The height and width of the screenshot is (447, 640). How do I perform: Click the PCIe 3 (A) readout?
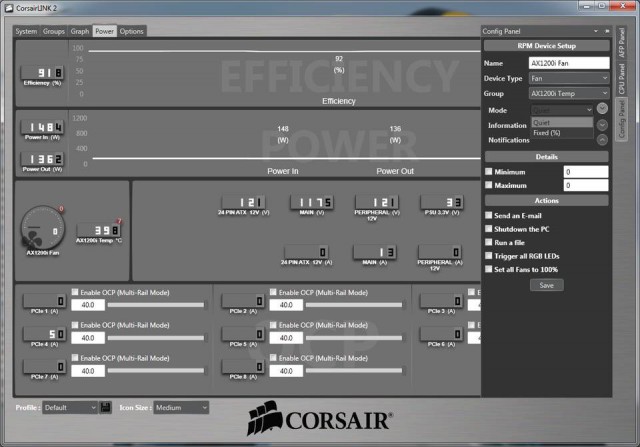pyautogui.click(x=442, y=301)
